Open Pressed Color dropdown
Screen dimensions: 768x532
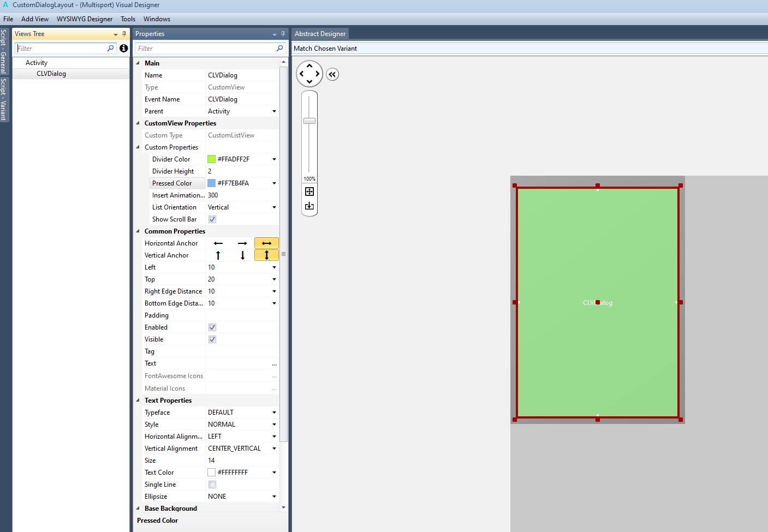[274, 183]
